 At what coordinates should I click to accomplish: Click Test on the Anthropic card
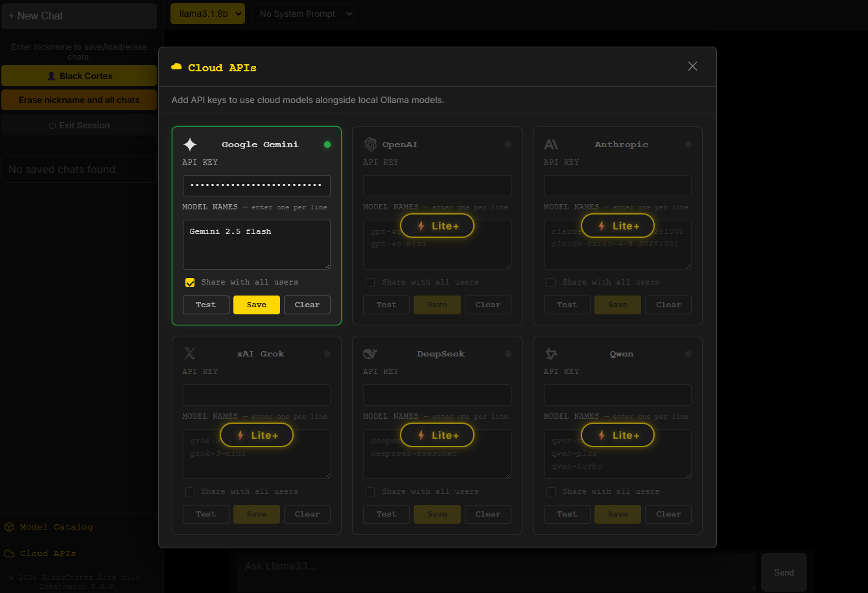(x=567, y=305)
